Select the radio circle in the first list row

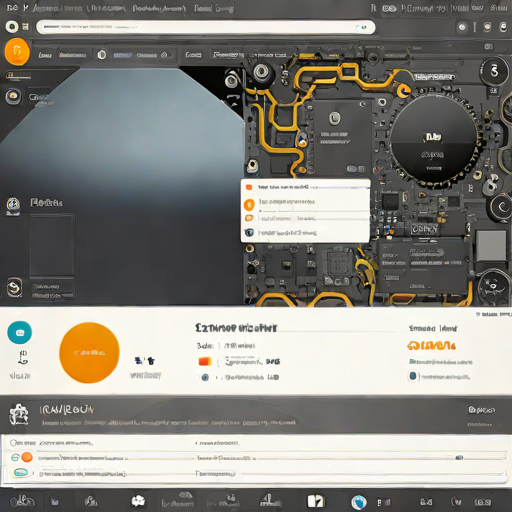point(14,443)
